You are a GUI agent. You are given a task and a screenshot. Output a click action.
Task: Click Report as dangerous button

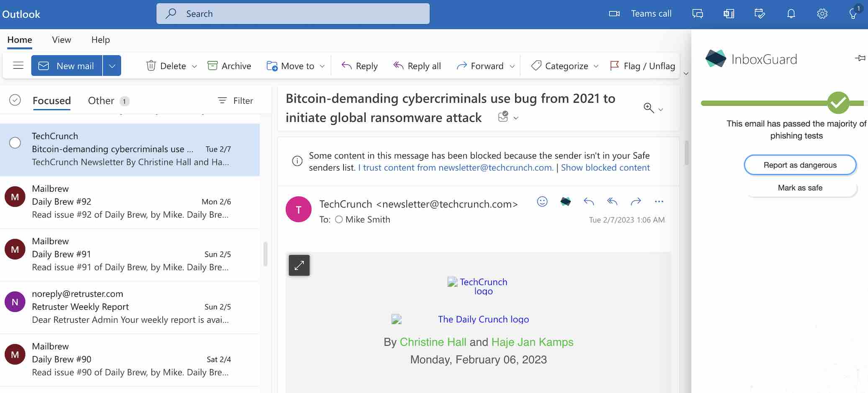click(x=800, y=165)
